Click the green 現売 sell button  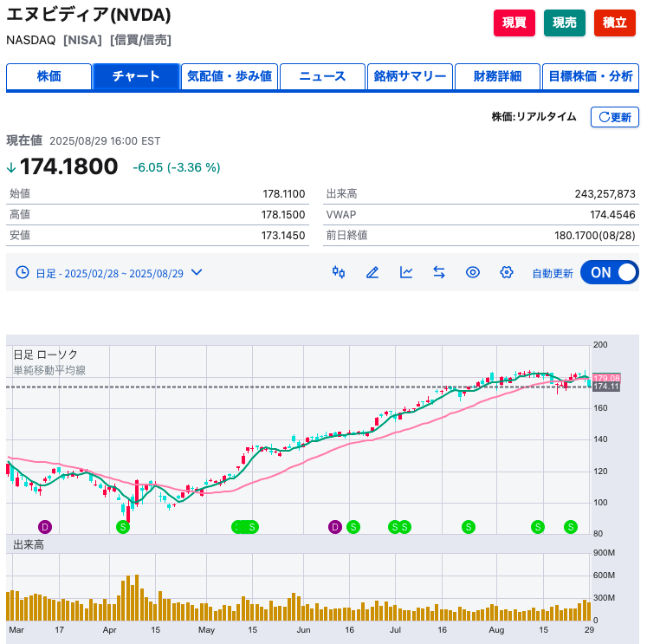click(x=565, y=23)
